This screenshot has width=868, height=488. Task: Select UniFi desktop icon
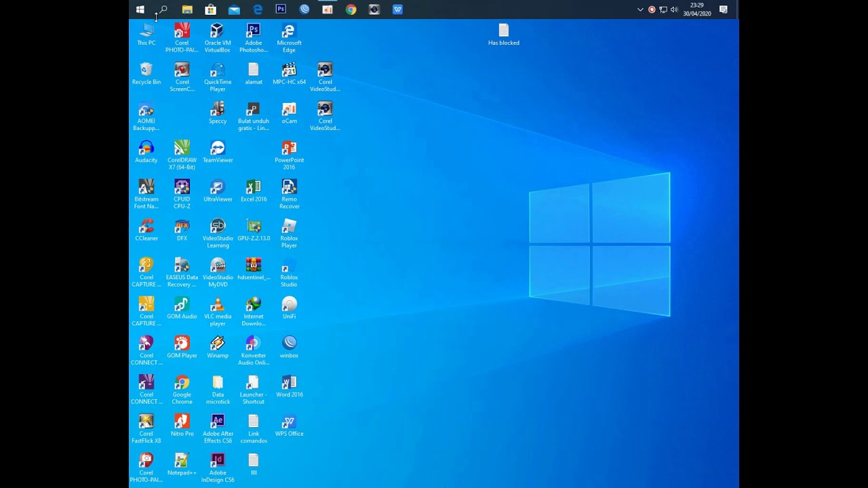coord(290,308)
